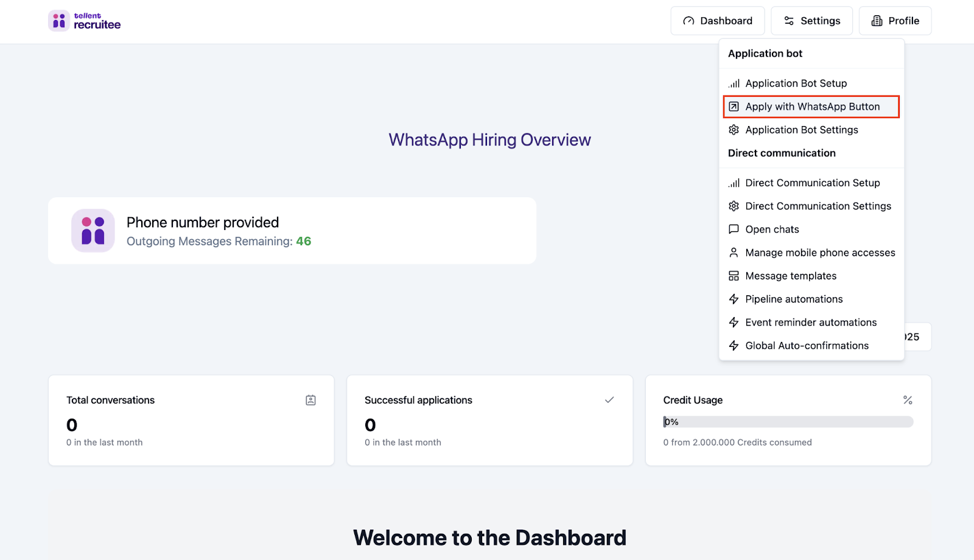Select Application Bot Setup from the menu
The width and height of the screenshot is (974, 560).
coord(796,83)
